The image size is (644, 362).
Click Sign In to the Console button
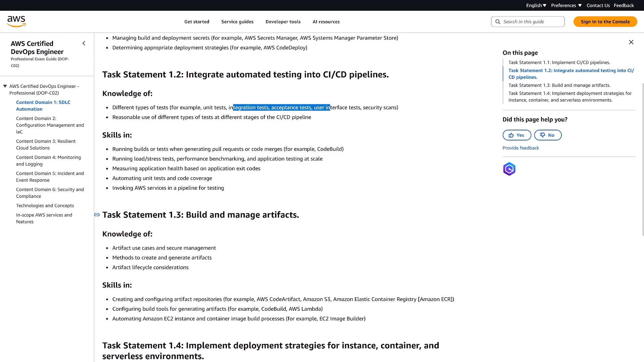[605, 21]
